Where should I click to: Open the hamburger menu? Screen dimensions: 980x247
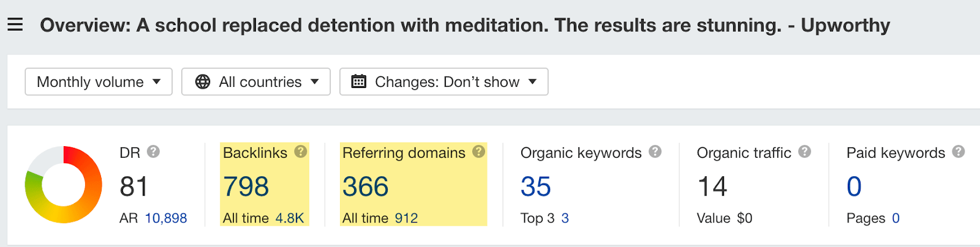click(x=15, y=25)
